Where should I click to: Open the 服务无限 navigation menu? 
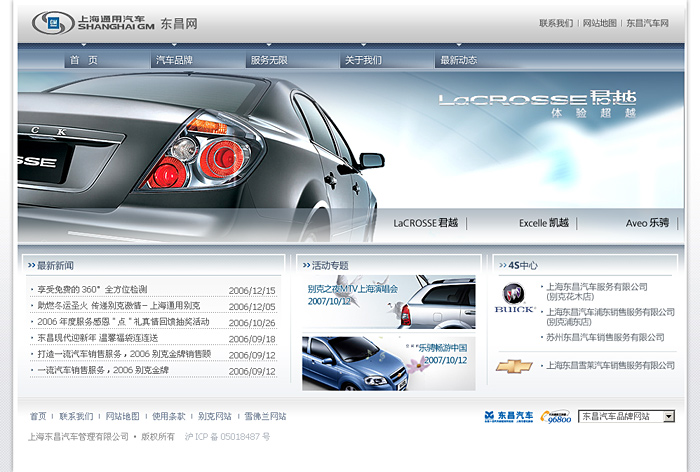(269, 60)
